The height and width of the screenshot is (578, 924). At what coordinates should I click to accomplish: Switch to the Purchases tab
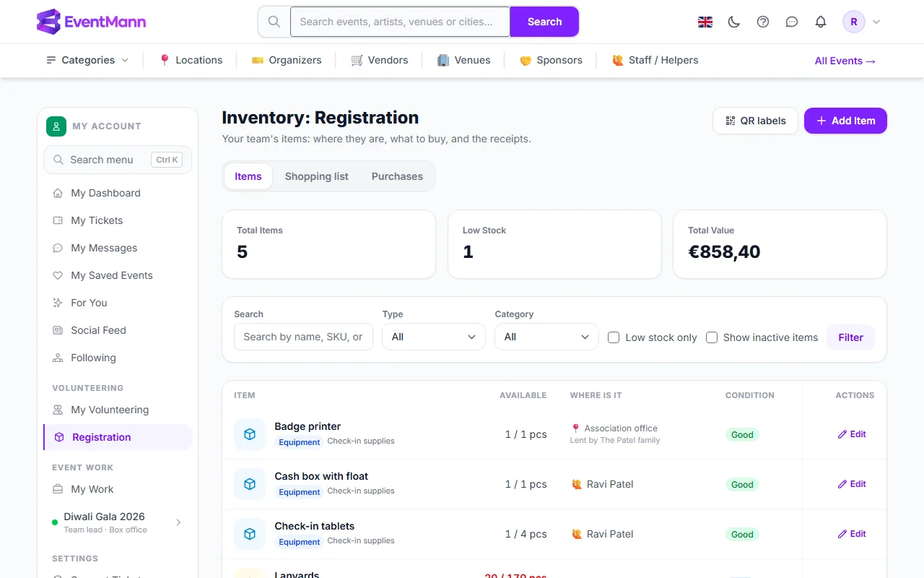click(x=397, y=176)
